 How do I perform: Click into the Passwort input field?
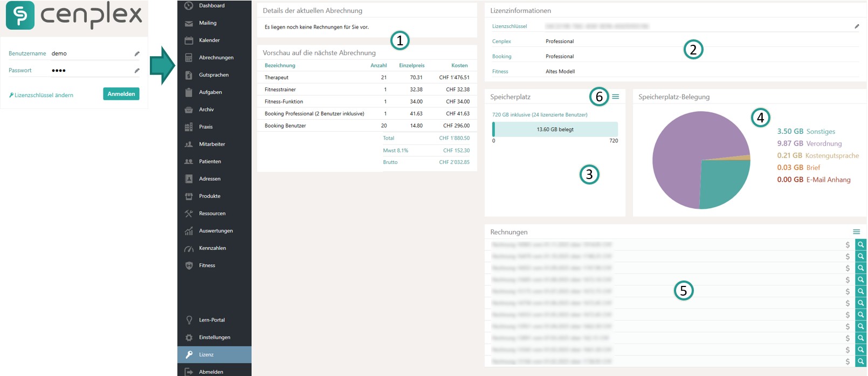tap(89, 71)
